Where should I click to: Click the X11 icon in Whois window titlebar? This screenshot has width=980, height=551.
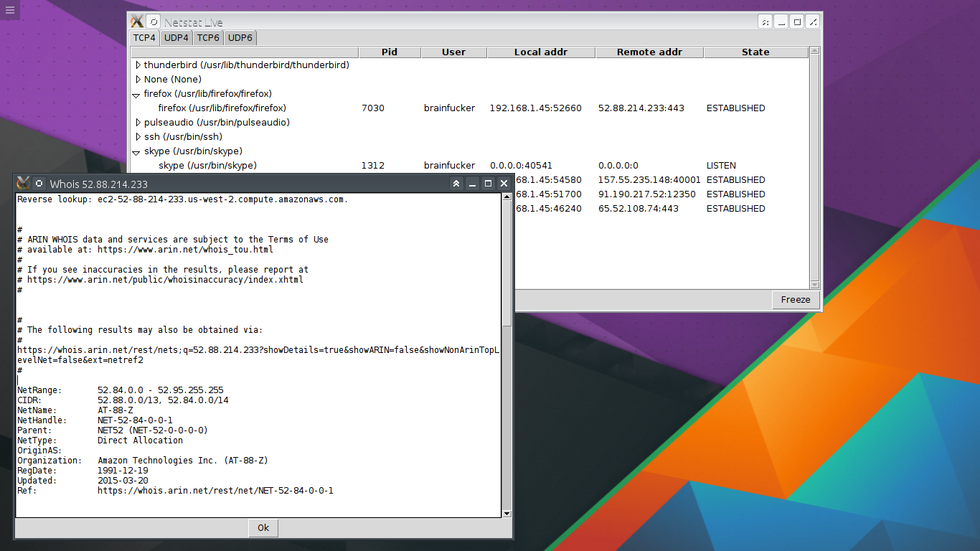point(23,184)
